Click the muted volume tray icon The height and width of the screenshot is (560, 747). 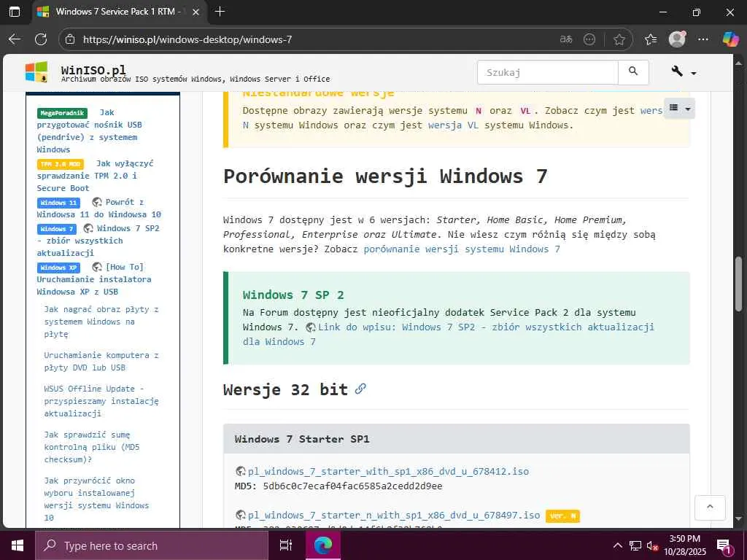[x=652, y=545]
